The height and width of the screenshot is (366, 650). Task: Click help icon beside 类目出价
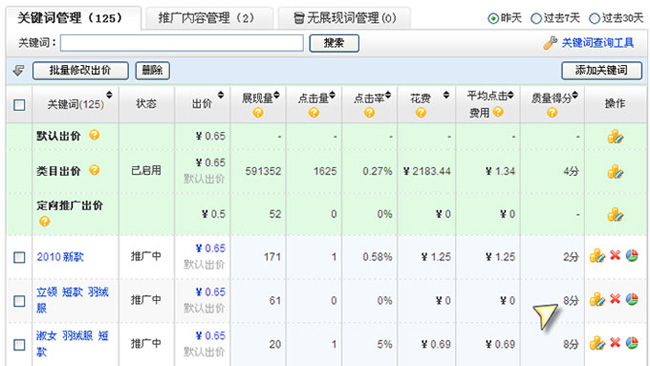(x=95, y=170)
